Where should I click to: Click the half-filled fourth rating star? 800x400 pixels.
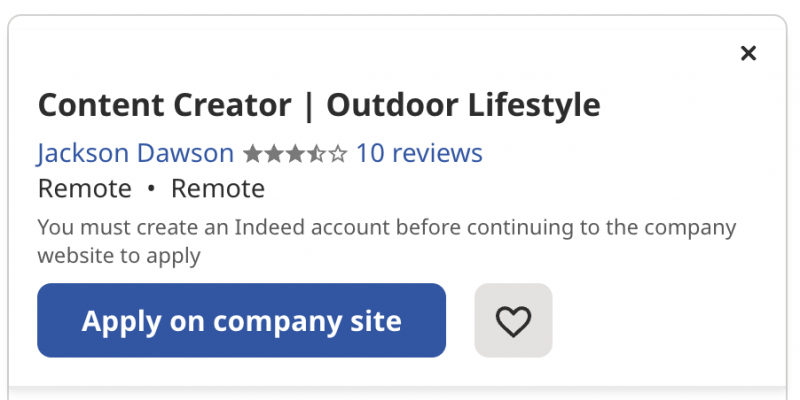316,154
